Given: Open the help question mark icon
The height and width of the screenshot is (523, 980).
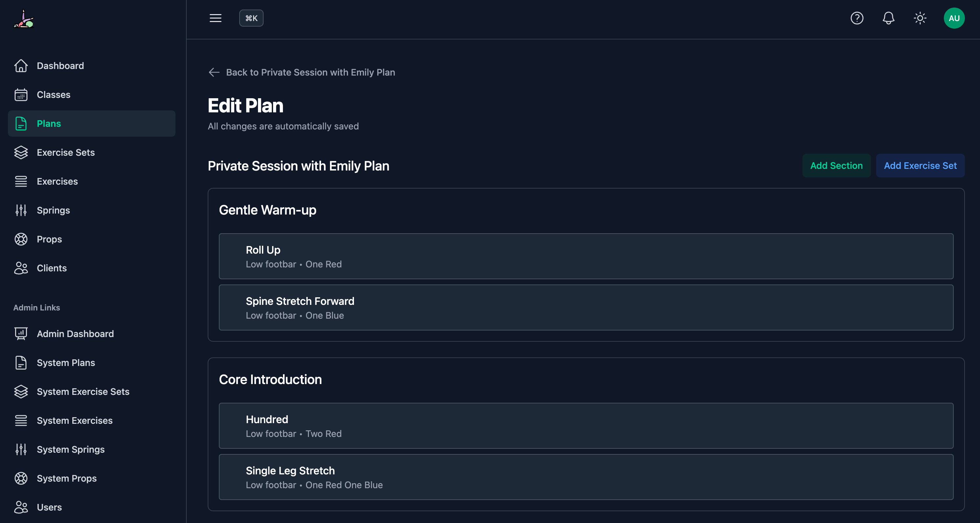Looking at the screenshot, I should pos(857,18).
